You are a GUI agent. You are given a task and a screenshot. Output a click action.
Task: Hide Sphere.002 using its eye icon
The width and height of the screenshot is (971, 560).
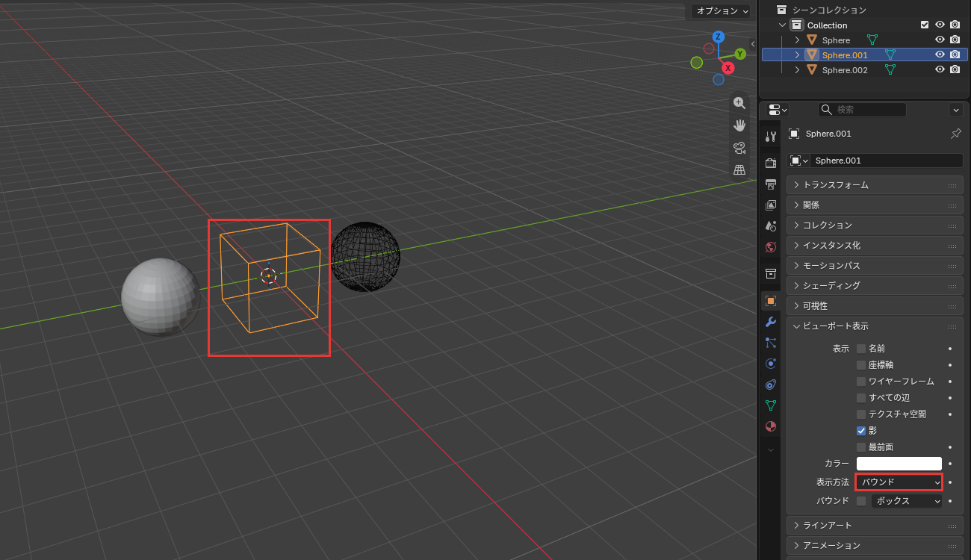pyautogui.click(x=940, y=70)
